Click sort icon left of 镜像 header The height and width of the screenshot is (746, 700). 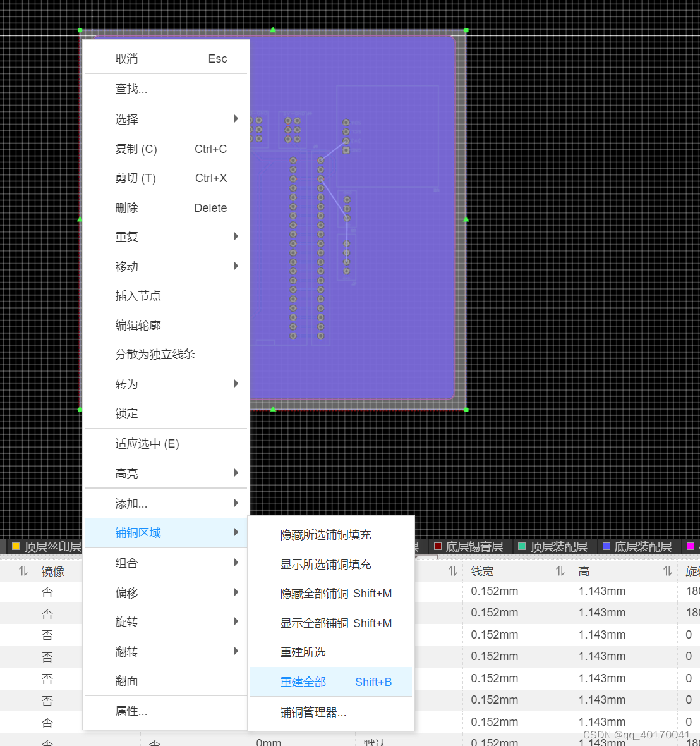click(23, 571)
